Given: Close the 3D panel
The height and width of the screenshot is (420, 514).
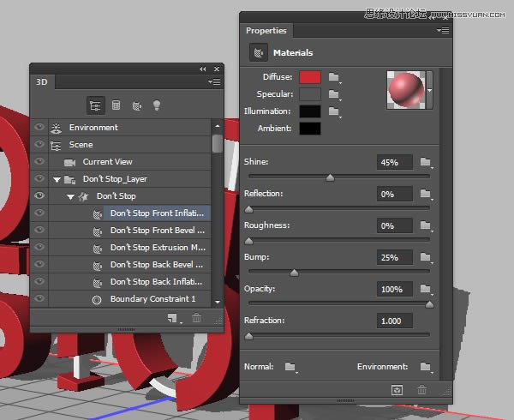Looking at the screenshot, I should click(217, 69).
